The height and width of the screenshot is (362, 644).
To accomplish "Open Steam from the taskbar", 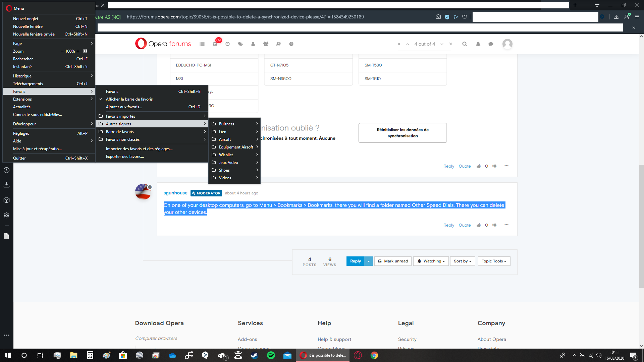I will pyautogui.click(x=254, y=355).
